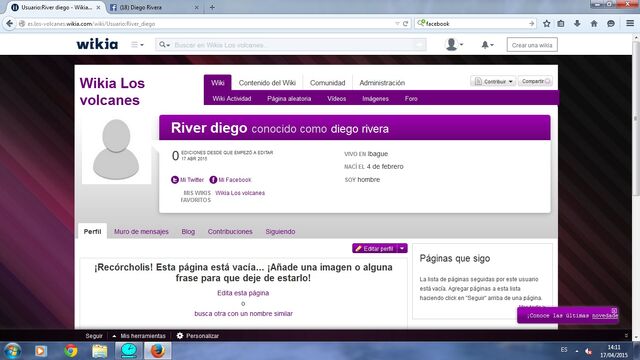Image resolution: width=640 pixels, height=360 pixels.
Task: Open Firefox taskbar icon
Action: tap(158, 351)
